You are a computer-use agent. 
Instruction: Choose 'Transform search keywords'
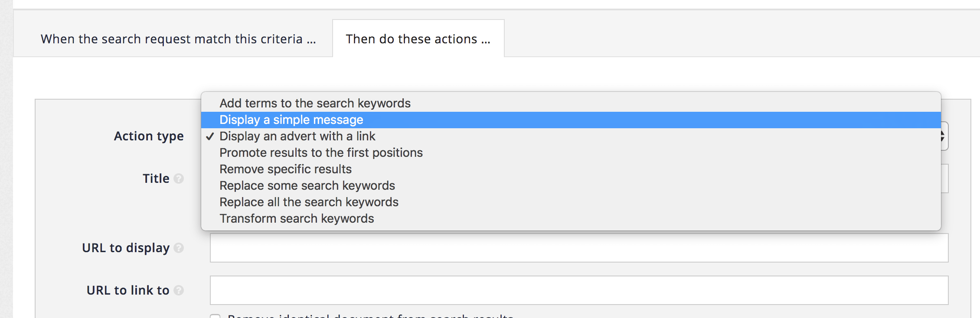click(297, 218)
